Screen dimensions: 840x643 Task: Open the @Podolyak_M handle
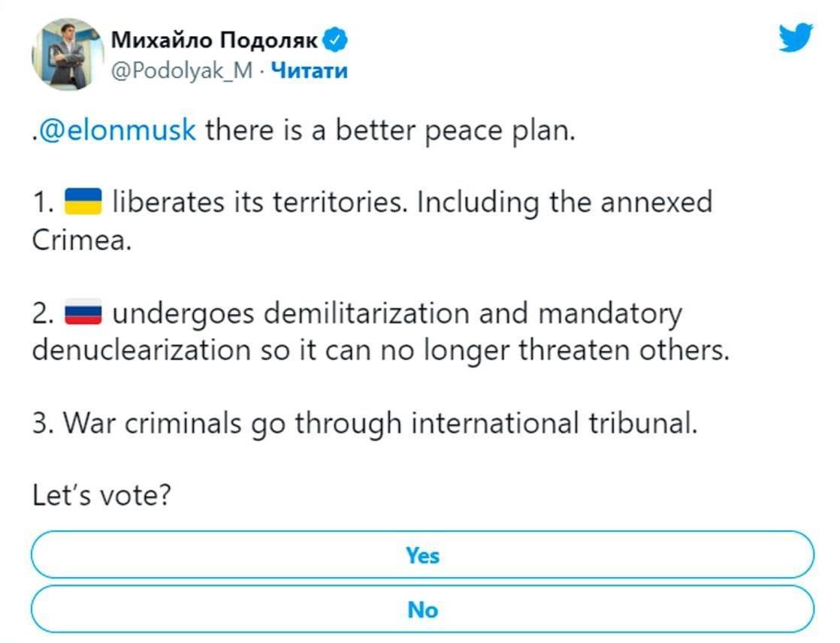tap(182, 71)
